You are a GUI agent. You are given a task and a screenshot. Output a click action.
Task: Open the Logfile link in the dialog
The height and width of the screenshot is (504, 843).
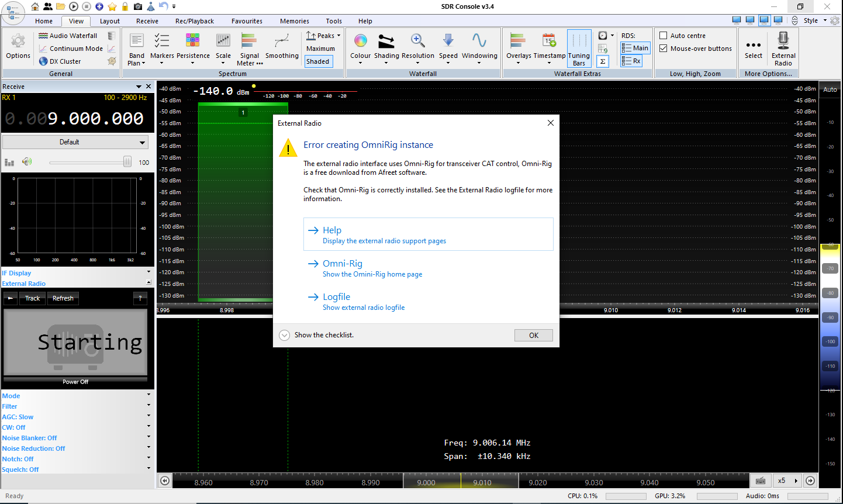pos(336,297)
